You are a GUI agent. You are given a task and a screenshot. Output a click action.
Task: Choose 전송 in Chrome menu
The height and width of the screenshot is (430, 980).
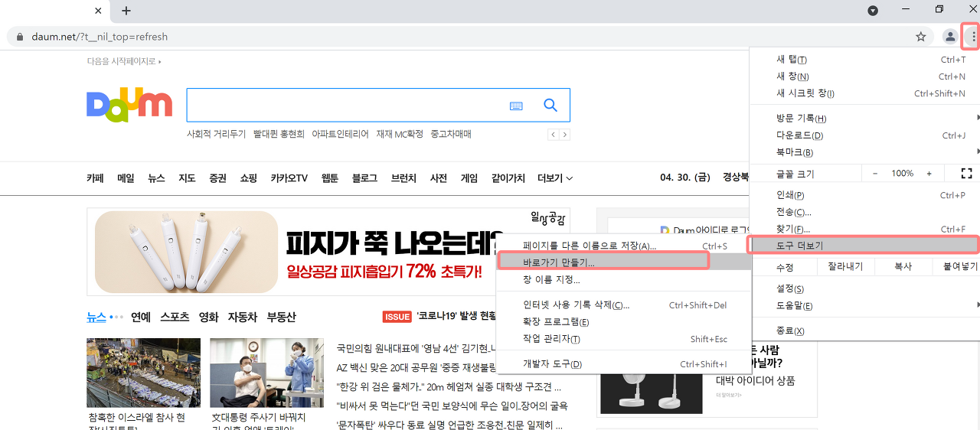click(x=864, y=212)
